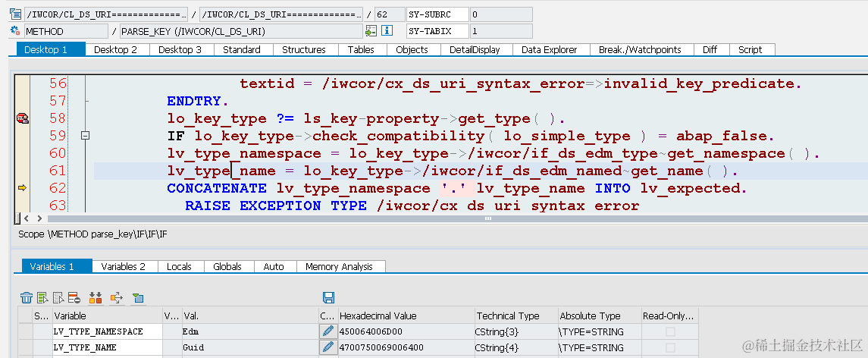Click the gear icon beside METHOD field
The height and width of the screenshot is (358, 868).
click(x=15, y=31)
